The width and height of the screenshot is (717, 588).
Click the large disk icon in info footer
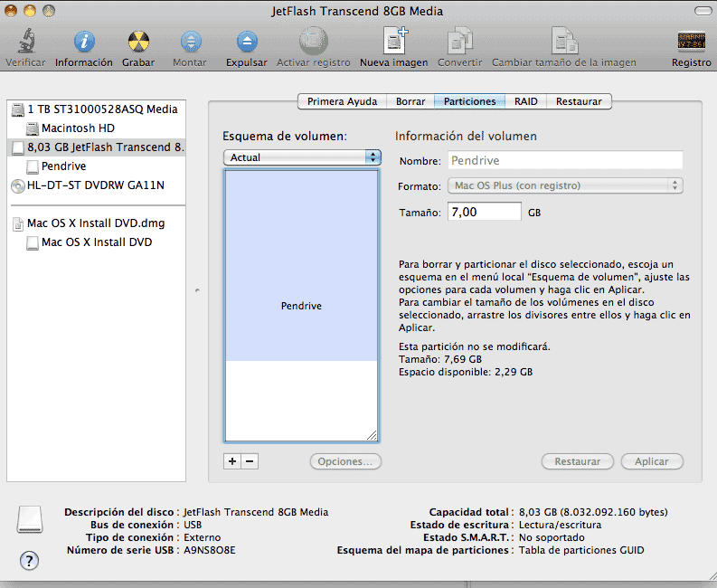pos(30,520)
